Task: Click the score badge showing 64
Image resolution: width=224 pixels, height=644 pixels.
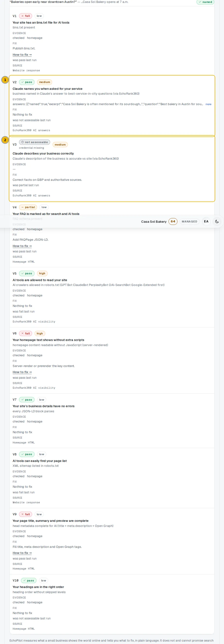Action: 173,221
